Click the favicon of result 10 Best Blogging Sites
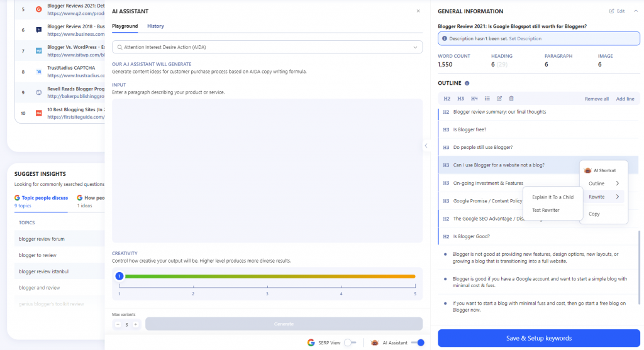 38,113
